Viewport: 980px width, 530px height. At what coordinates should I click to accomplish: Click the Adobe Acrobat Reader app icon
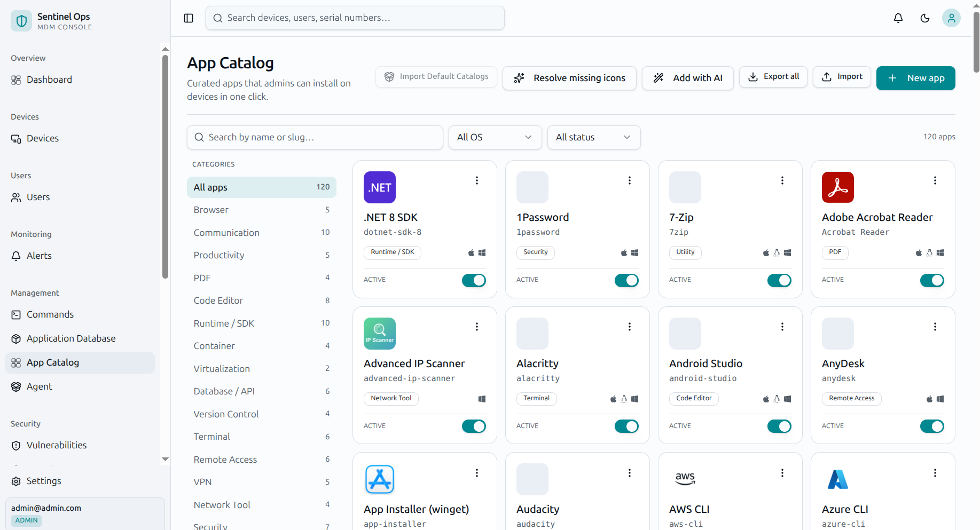click(838, 187)
